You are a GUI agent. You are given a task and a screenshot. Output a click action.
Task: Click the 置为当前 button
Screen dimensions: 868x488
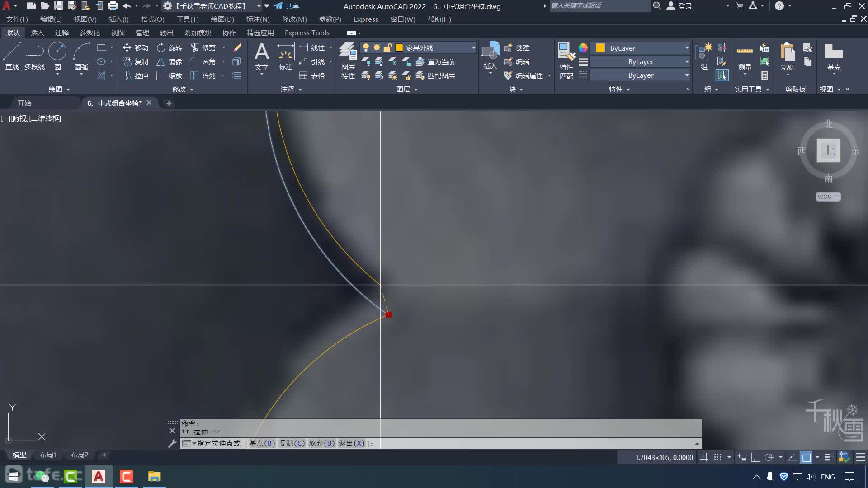(x=435, y=61)
